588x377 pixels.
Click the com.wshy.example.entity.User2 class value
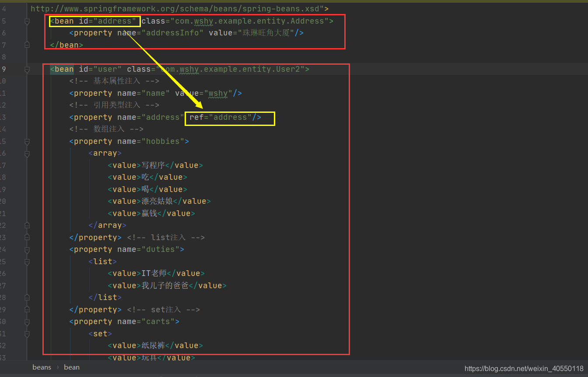pos(230,69)
